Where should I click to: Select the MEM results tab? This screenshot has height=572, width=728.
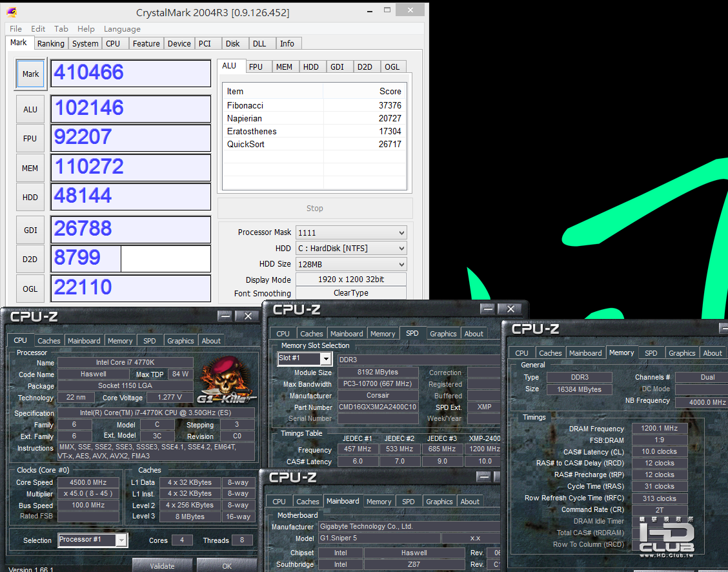pos(284,67)
